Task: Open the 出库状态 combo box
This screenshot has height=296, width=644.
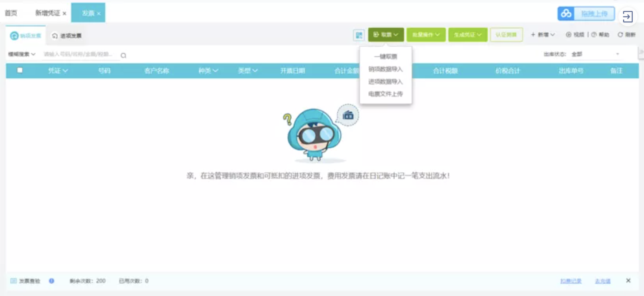Action: [x=595, y=54]
